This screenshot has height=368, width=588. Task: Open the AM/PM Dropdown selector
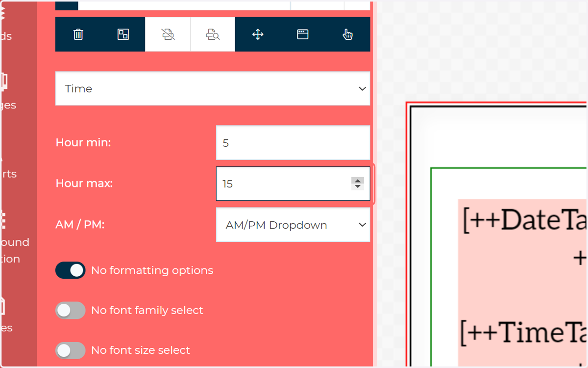pos(293,225)
